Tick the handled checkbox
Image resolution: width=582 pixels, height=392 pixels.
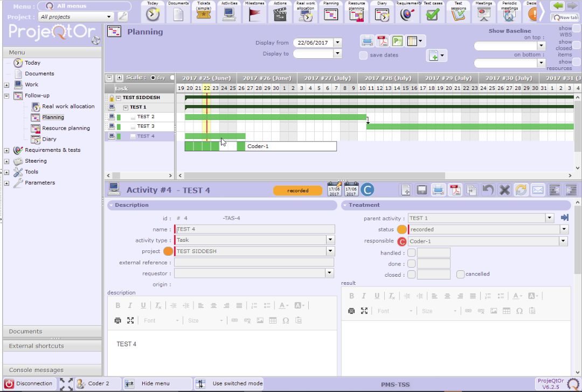click(x=412, y=253)
